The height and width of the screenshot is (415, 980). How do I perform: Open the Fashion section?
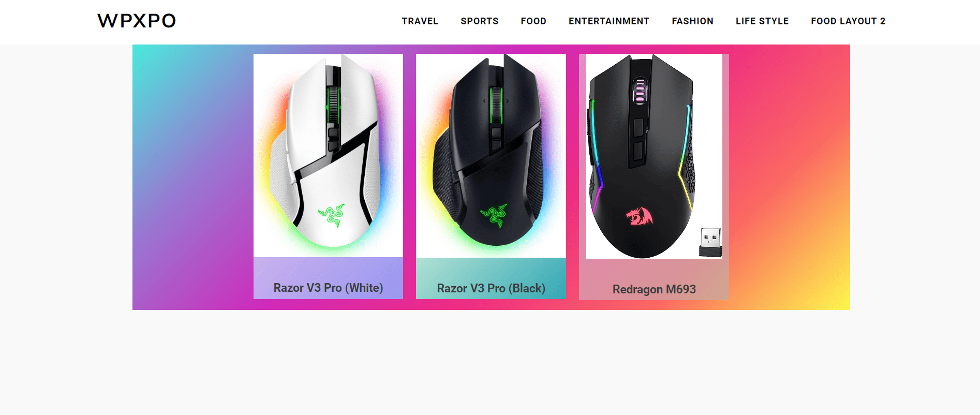click(x=692, y=21)
